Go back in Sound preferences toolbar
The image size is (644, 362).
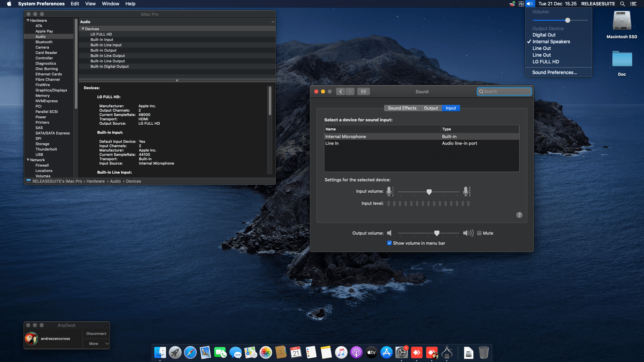pyautogui.click(x=340, y=92)
